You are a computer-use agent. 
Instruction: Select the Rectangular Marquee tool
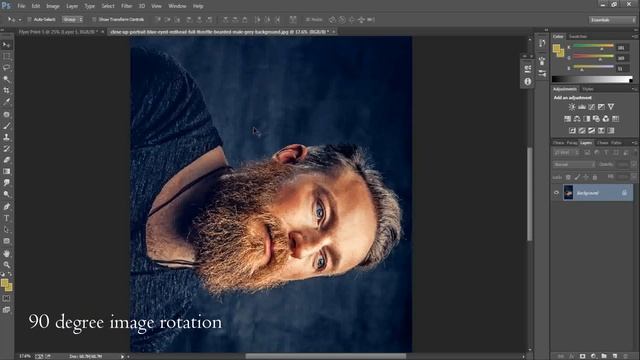6,56
